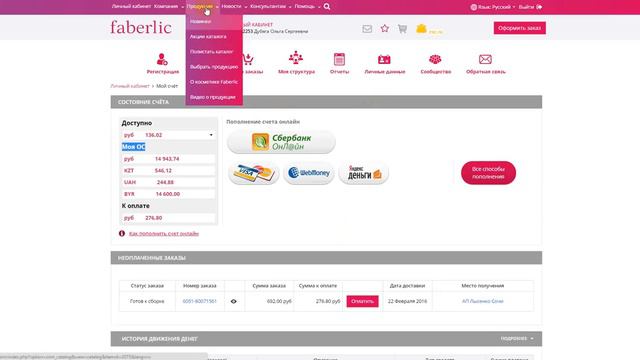This screenshot has width=640, height=360.
Task: Click the BYR 14 600.00 row
Action: click(x=168, y=194)
